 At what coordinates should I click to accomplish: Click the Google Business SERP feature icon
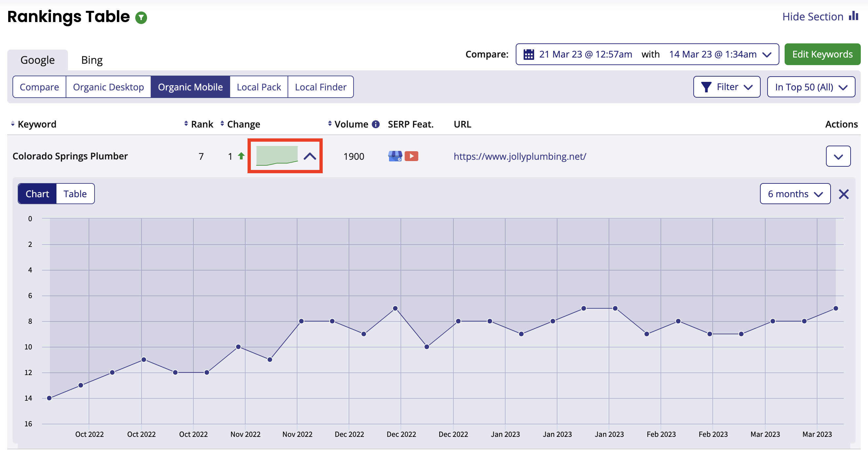point(395,156)
